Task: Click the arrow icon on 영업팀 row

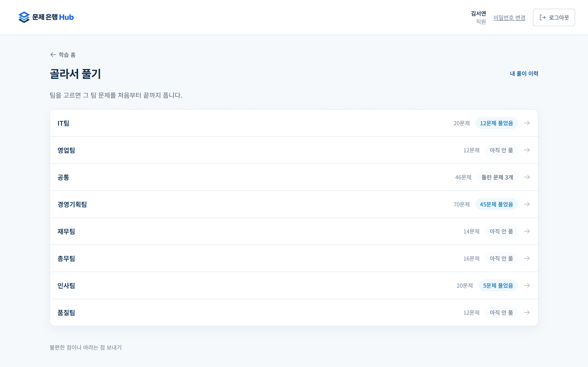Action: point(527,150)
